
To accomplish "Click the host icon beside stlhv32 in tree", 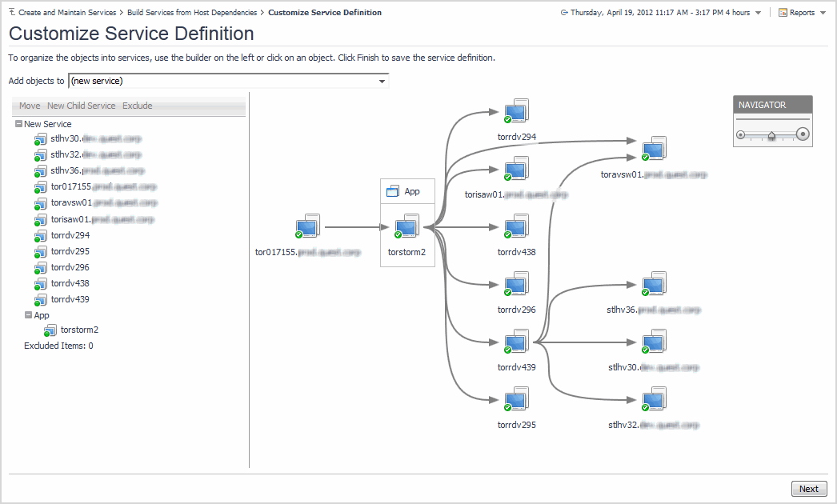I will 40,155.
